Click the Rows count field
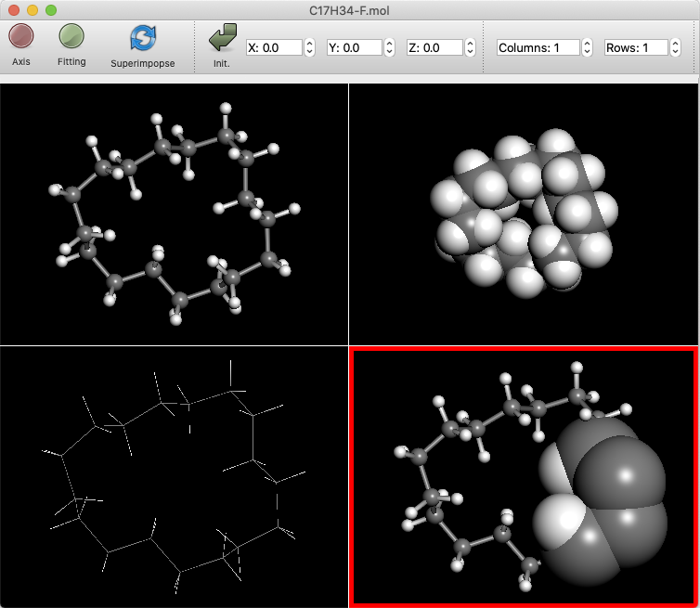 click(636, 47)
